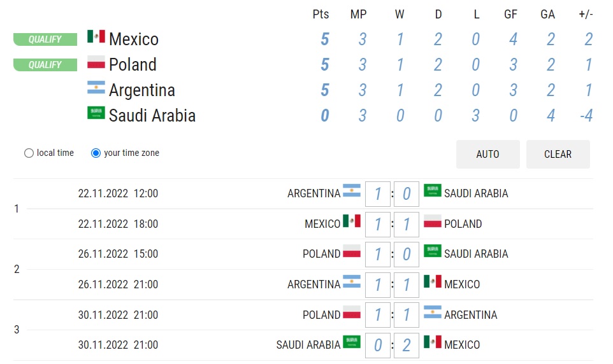The height and width of the screenshot is (364, 613).
Task: Edit Poland's score in Poland vs Argentina match
Action: pyautogui.click(x=378, y=315)
